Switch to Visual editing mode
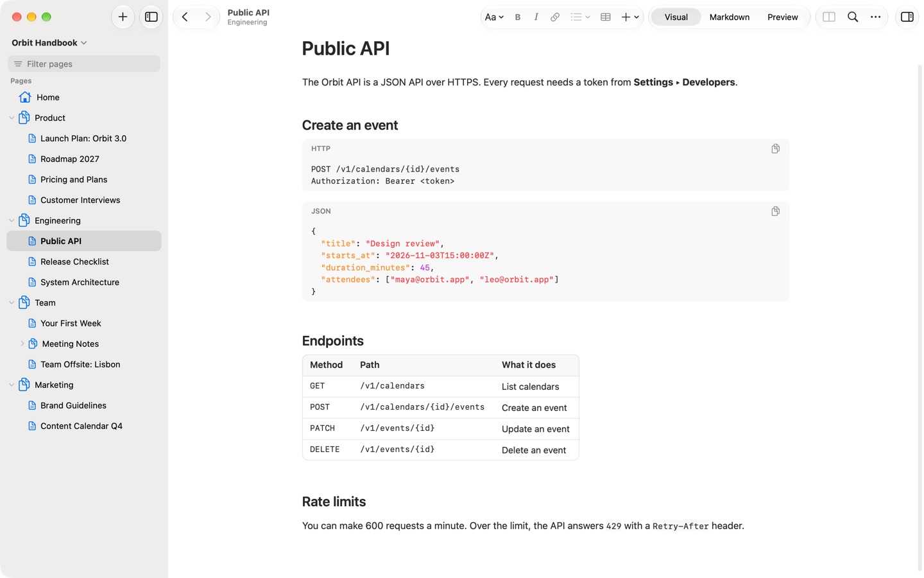This screenshot has height=578, width=924. [676, 17]
